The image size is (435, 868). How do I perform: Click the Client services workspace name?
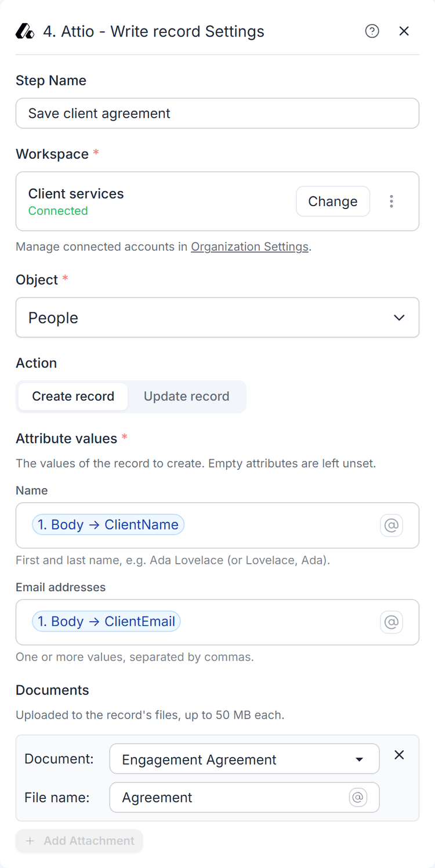(76, 194)
